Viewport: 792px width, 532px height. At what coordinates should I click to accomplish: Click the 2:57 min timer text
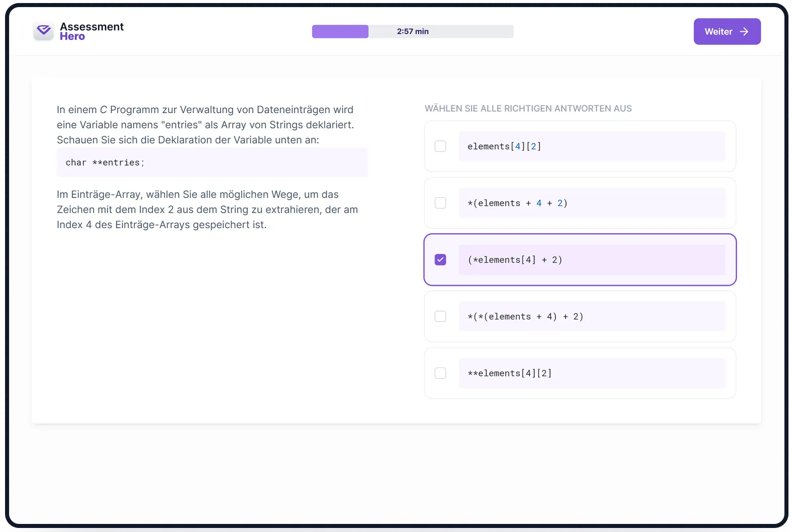[x=412, y=31]
